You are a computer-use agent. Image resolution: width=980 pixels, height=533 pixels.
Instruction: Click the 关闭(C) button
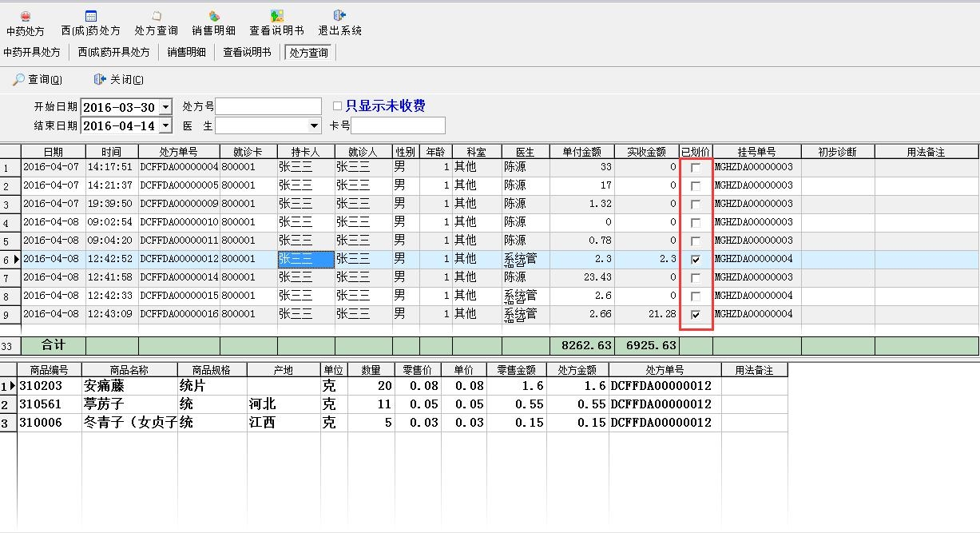coord(118,79)
